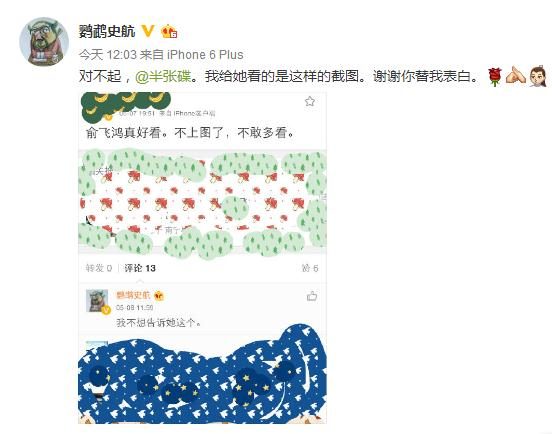Click the praying hands emoji
The image size is (552, 434).
click(x=515, y=76)
